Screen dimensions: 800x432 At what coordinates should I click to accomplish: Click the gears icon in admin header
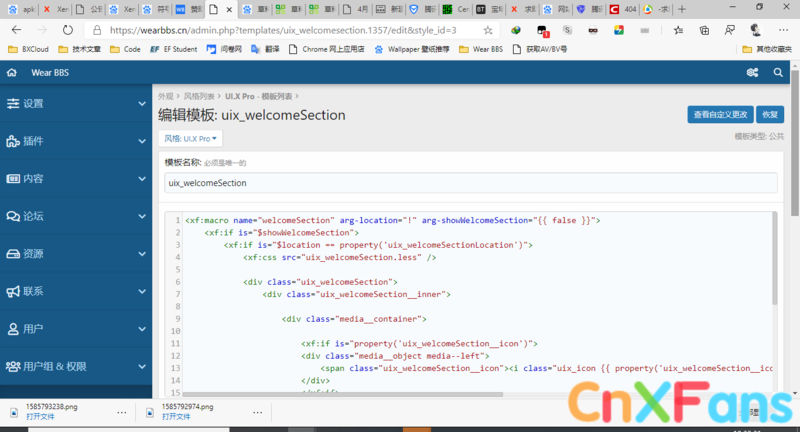(752, 73)
